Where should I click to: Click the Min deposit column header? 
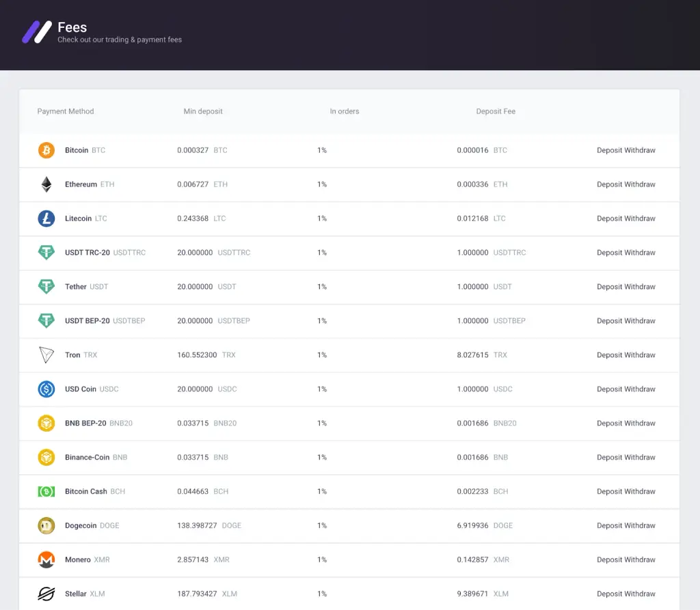click(203, 111)
